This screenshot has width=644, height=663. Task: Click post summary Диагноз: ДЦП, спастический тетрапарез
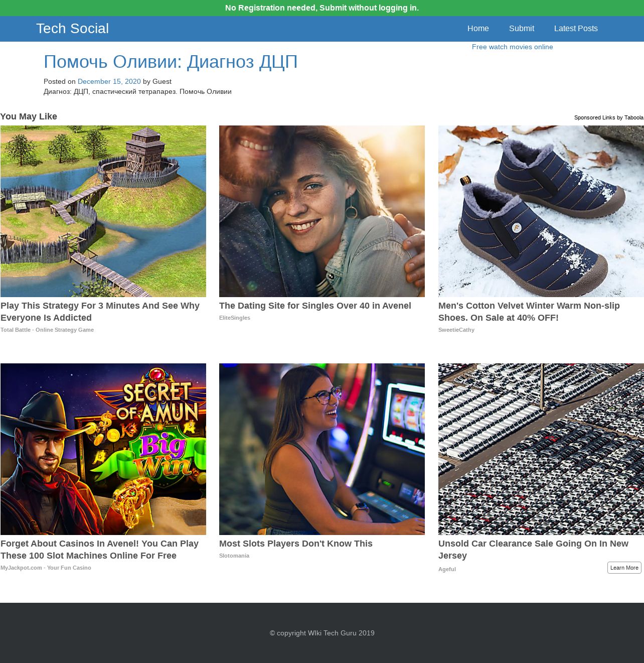click(137, 91)
